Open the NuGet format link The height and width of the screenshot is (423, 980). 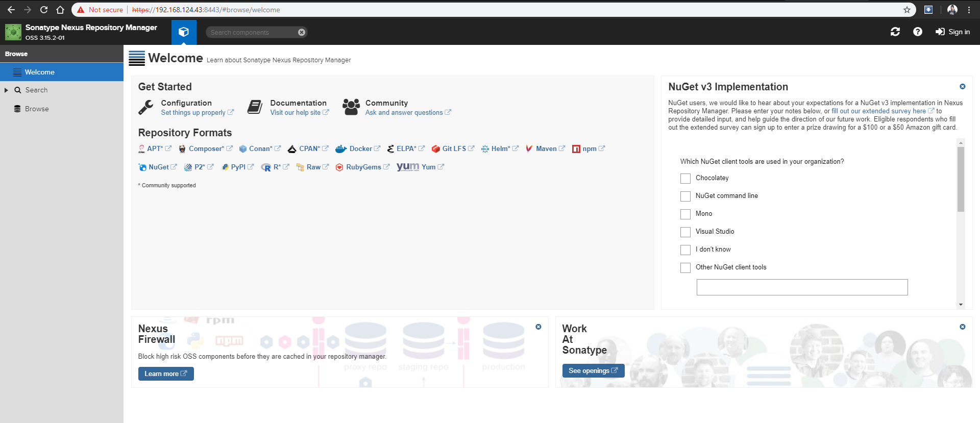(158, 167)
